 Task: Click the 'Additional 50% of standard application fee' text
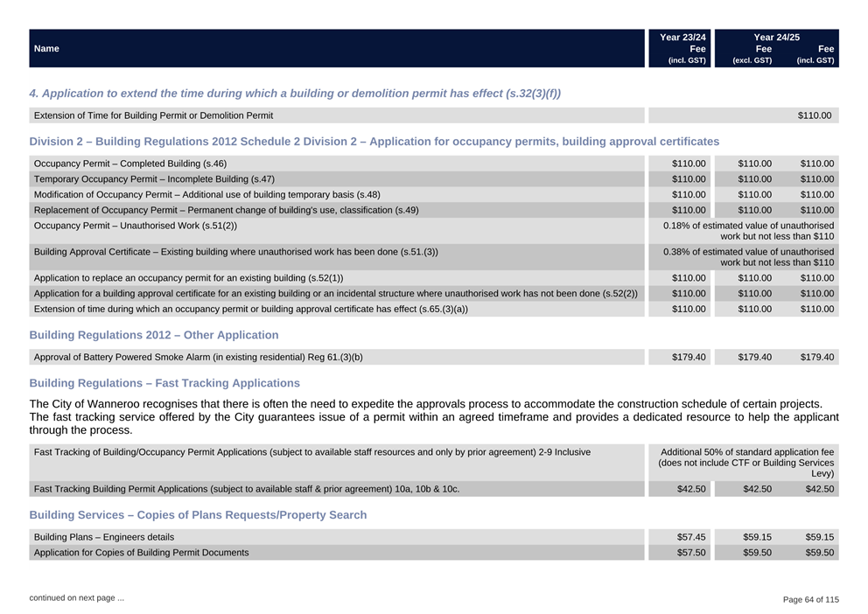(746, 452)
